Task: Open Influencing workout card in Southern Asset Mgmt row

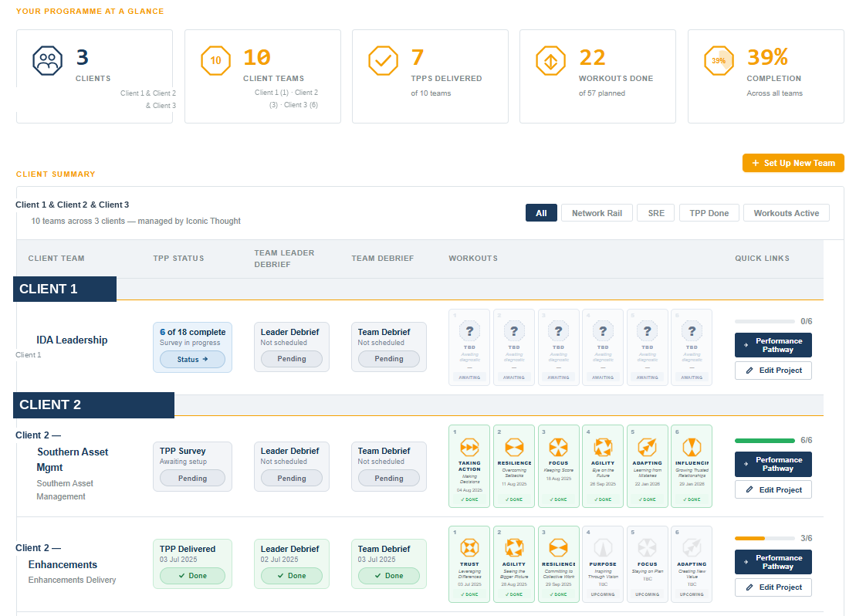Action: [x=692, y=466]
